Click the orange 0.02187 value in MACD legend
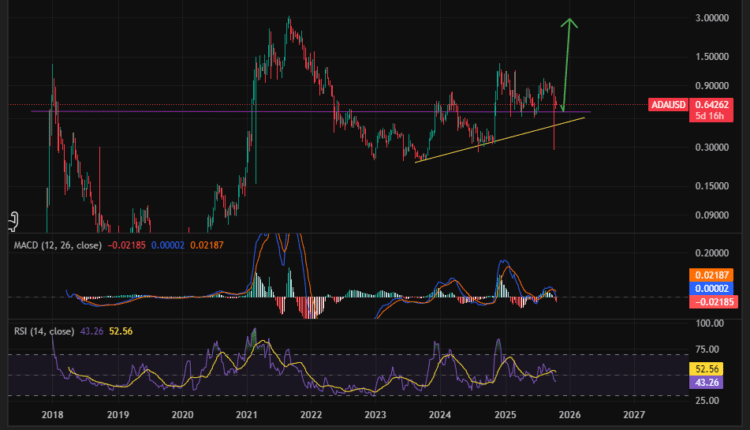Image resolution: width=750 pixels, height=430 pixels. [x=210, y=245]
